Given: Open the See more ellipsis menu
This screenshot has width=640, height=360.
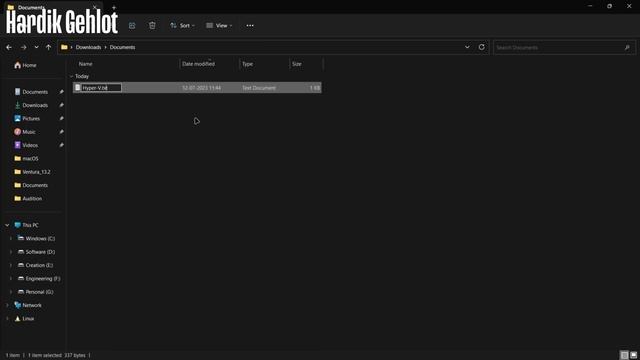Looking at the screenshot, I should click(250, 25).
